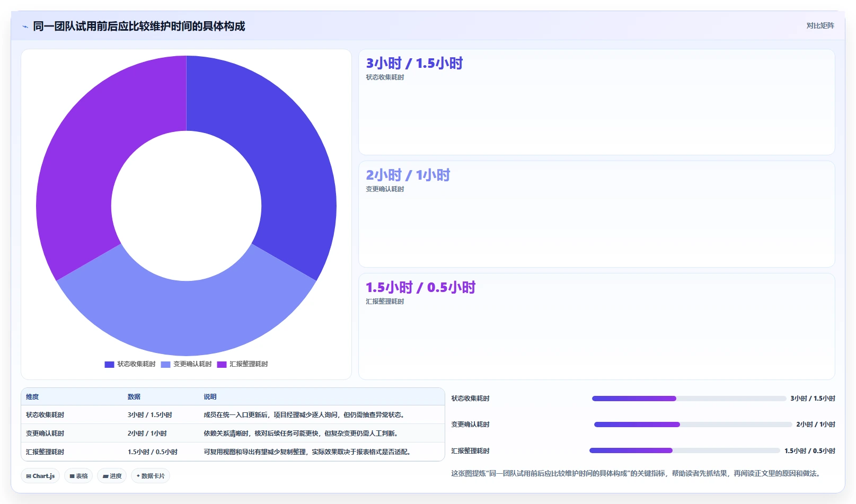Click the Chart.js tag chip
This screenshot has width=856, height=504.
coord(40,476)
